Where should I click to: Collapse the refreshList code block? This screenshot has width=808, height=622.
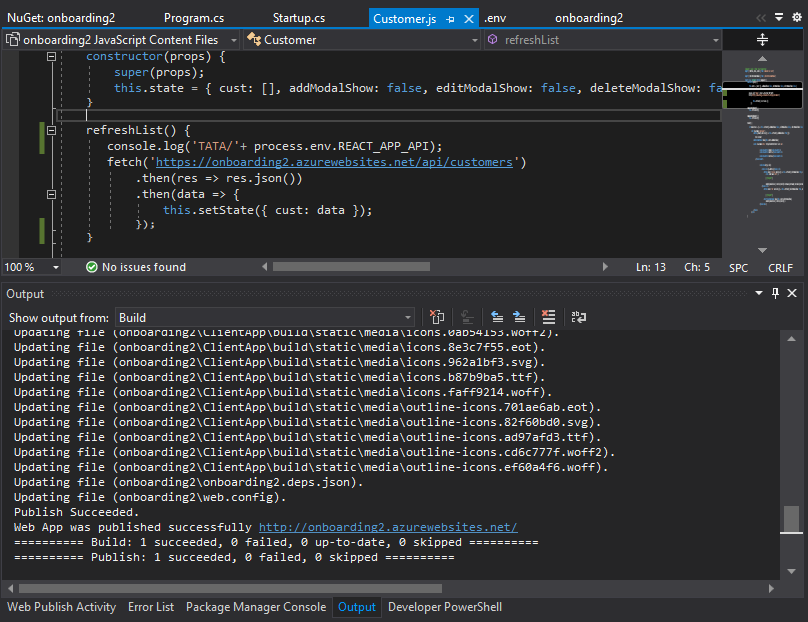53,130
